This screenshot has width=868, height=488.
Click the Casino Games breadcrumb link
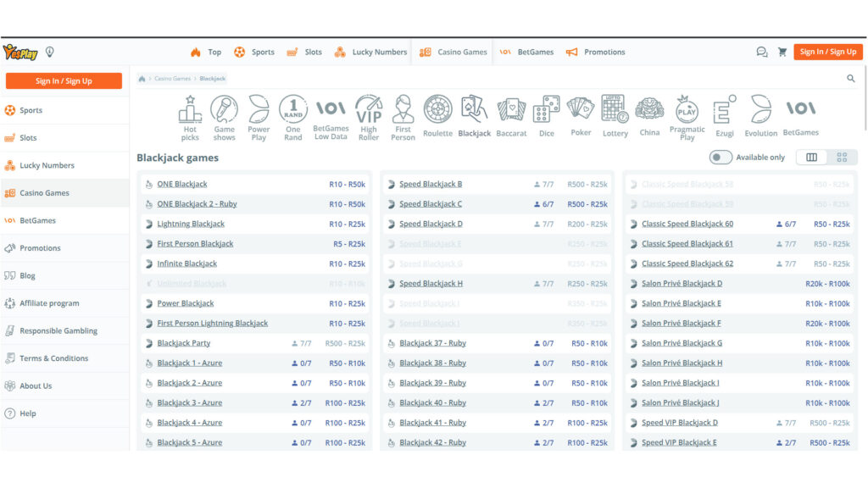click(172, 79)
